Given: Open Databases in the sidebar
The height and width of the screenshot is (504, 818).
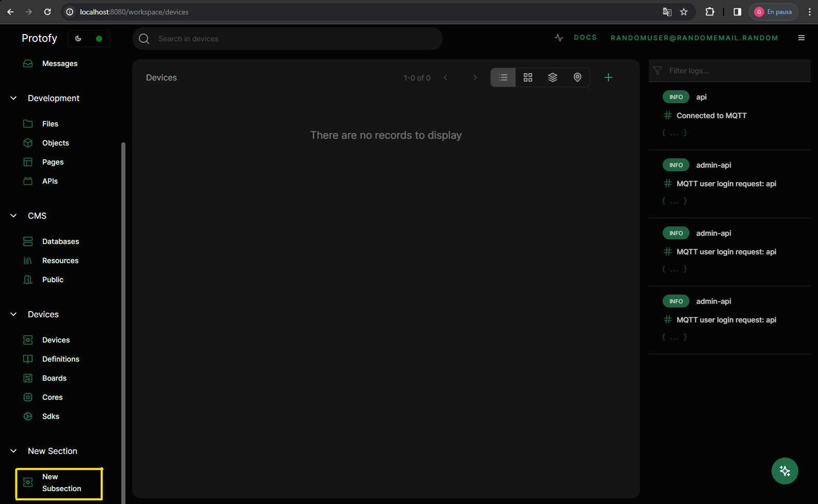Looking at the screenshot, I should pyautogui.click(x=60, y=241).
